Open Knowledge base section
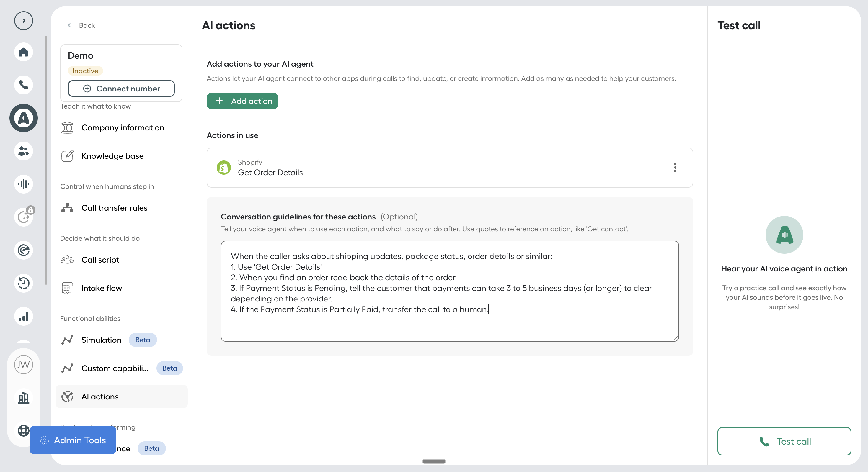The width and height of the screenshot is (868, 472). click(121, 156)
